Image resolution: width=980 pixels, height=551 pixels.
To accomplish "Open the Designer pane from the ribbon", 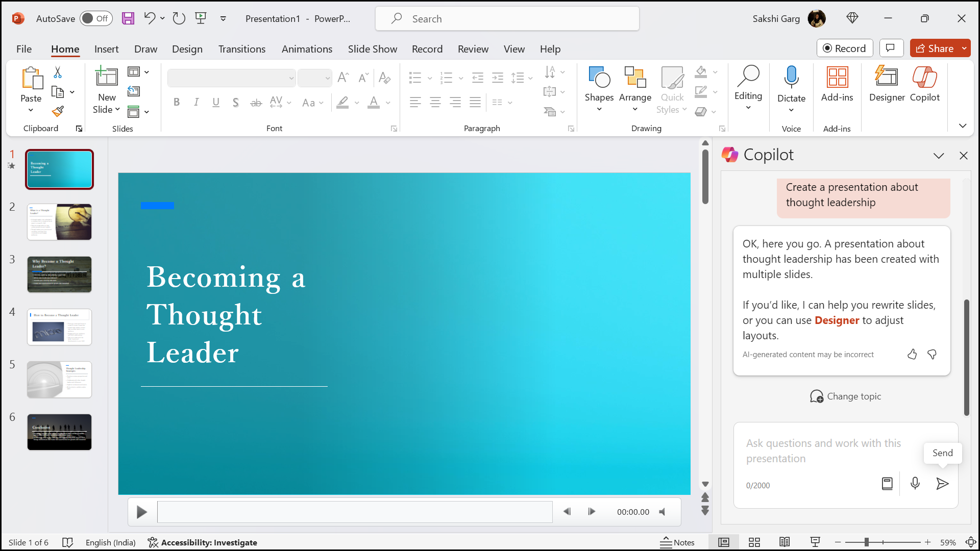I will (887, 84).
